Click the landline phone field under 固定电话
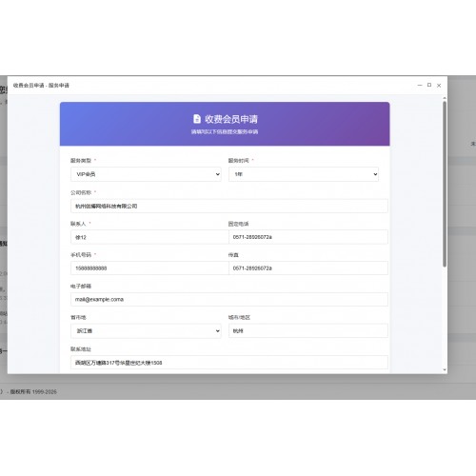476x476 pixels. point(308,237)
